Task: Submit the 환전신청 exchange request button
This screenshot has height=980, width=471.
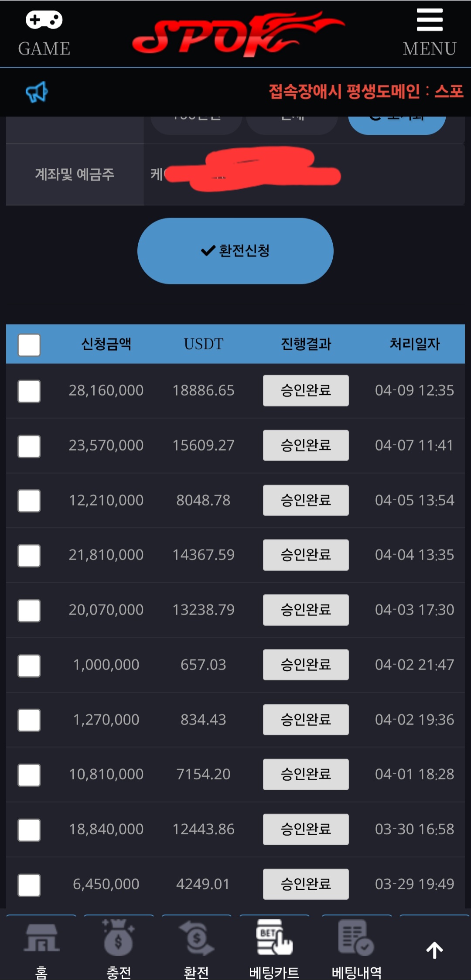Action: tap(235, 251)
